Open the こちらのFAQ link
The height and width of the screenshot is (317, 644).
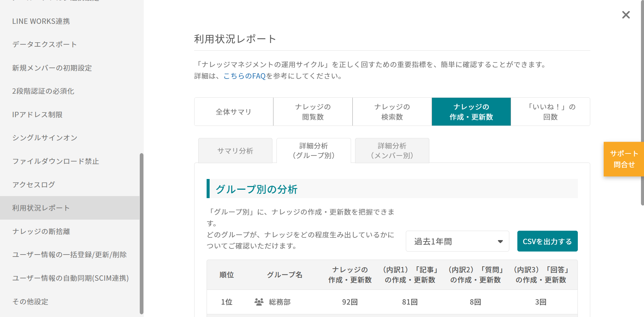click(244, 76)
